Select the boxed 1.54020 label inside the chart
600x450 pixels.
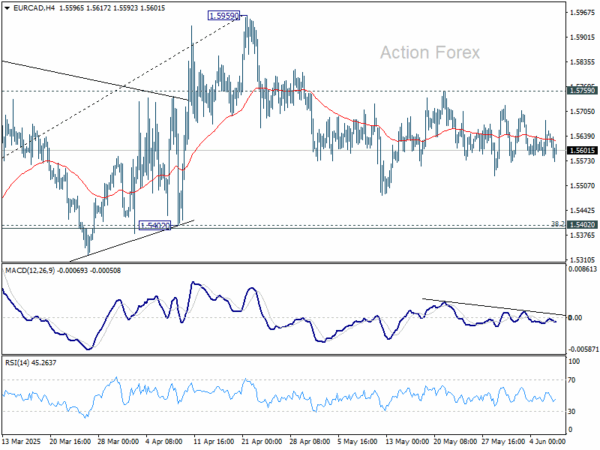click(x=154, y=225)
